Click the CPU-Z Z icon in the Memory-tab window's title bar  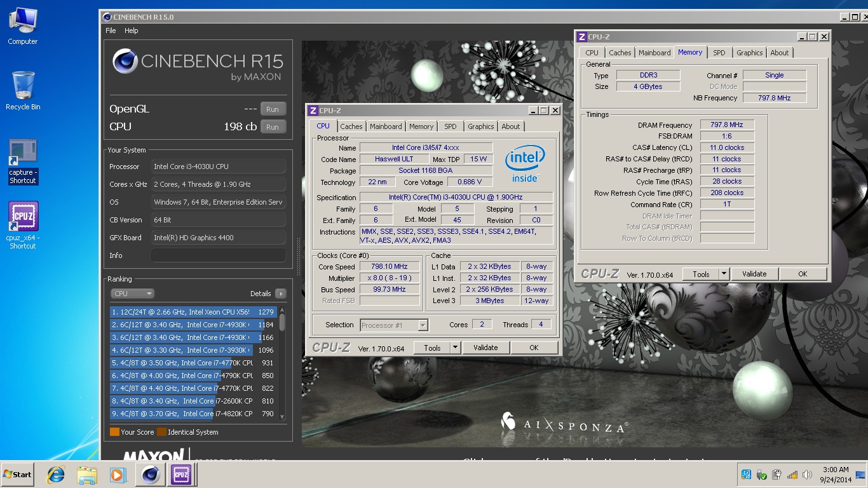pyautogui.click(x=581, y=37)
